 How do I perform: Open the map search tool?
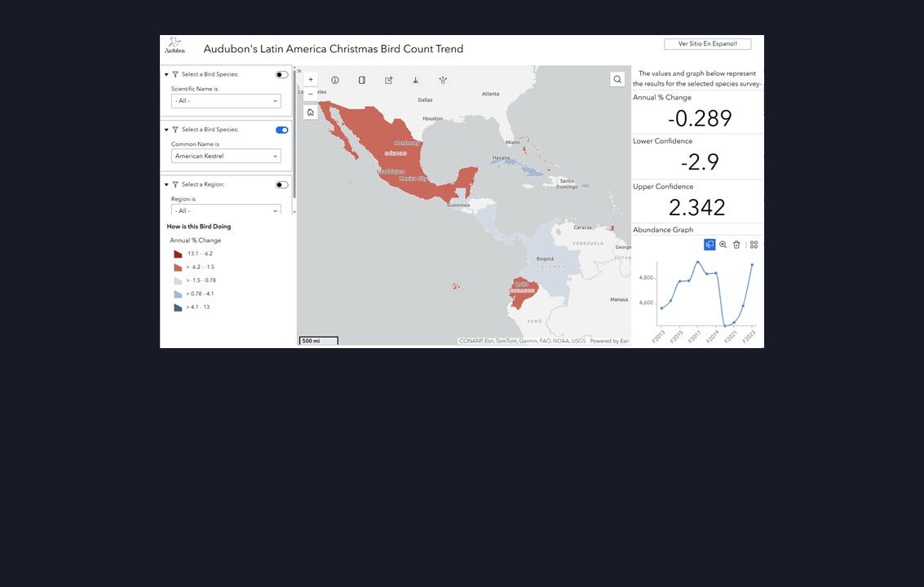[x=617, y=79]
